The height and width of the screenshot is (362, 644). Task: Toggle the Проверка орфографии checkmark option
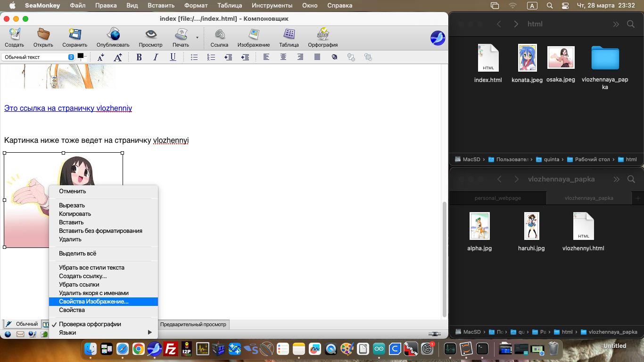(90, 324)
